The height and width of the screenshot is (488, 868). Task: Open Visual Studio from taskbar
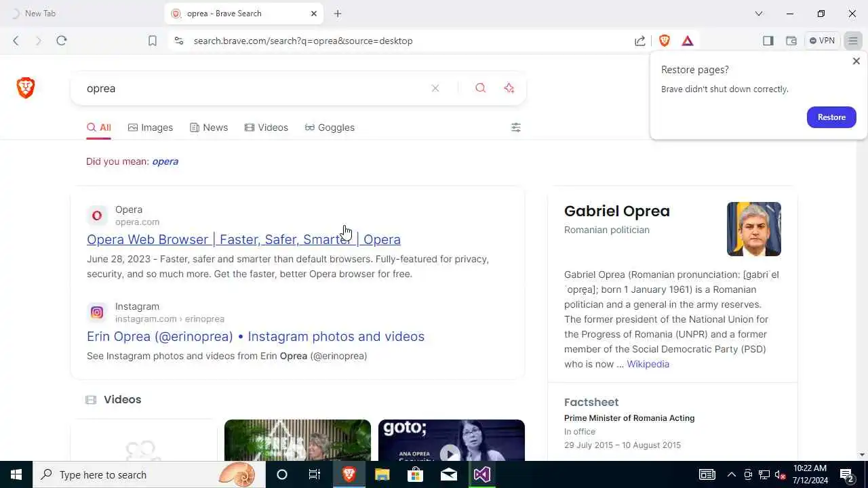(481, 474)
